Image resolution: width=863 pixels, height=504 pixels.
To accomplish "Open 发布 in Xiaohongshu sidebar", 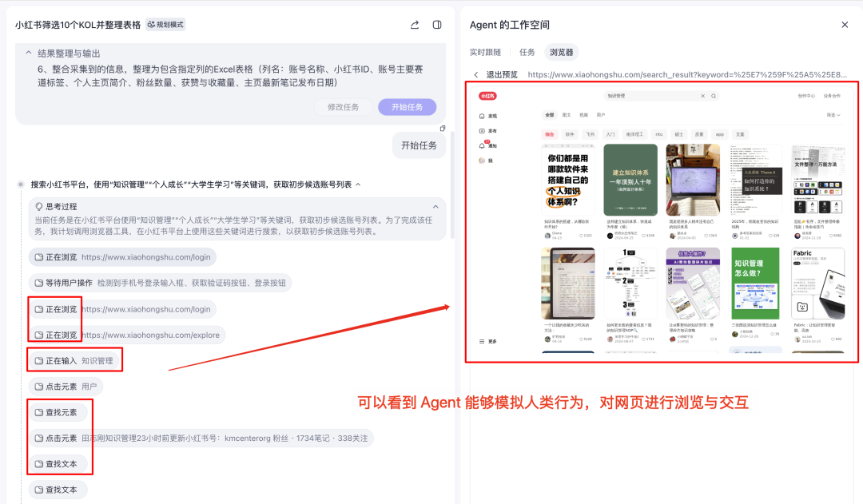I will click(x=488, y=131).
